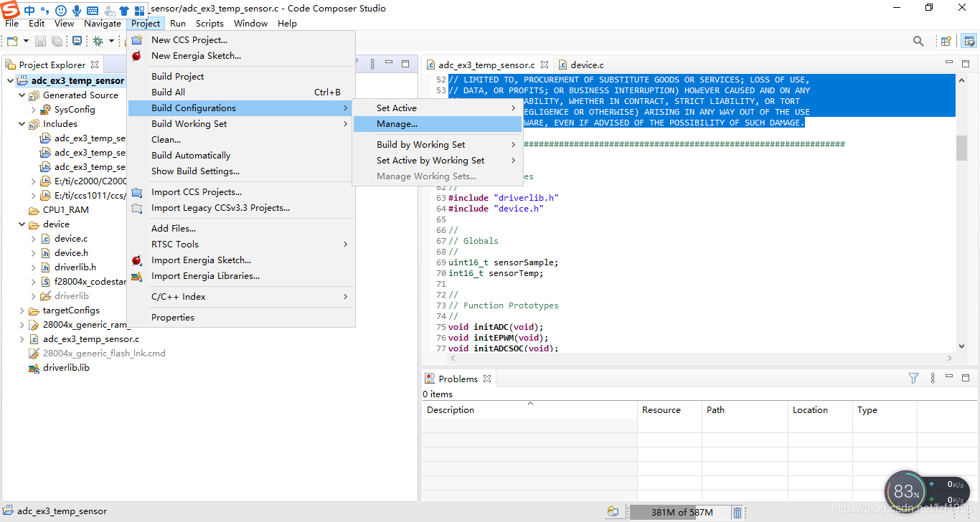Toggle Build Automatically menu option
This screenshot has width=980, height=522.
coord(240,155)
